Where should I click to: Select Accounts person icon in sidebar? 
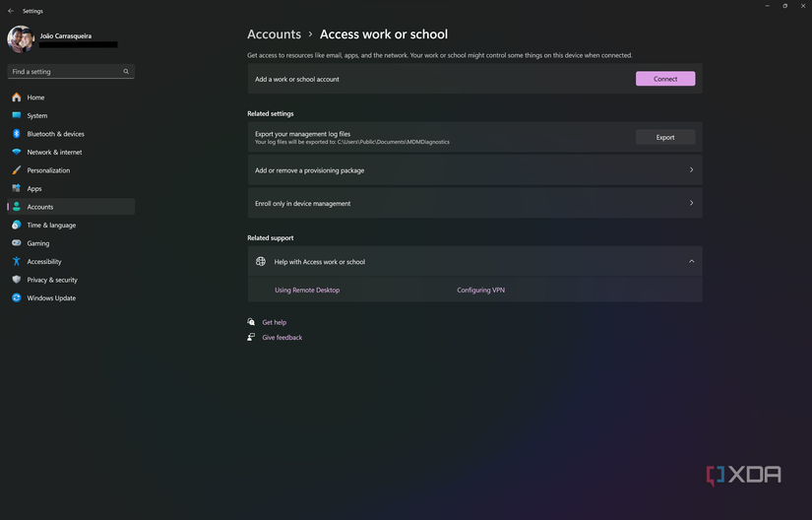tap(17, 207)
